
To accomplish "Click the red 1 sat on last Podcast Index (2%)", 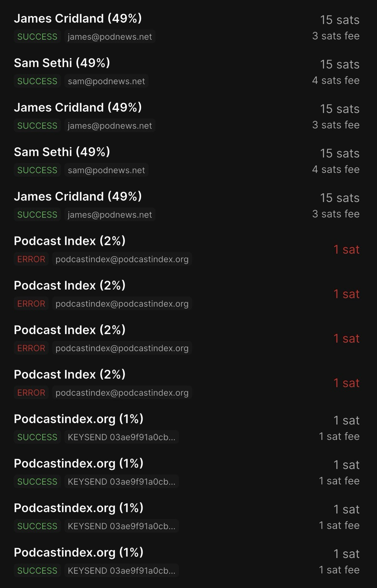I will 346,383.
